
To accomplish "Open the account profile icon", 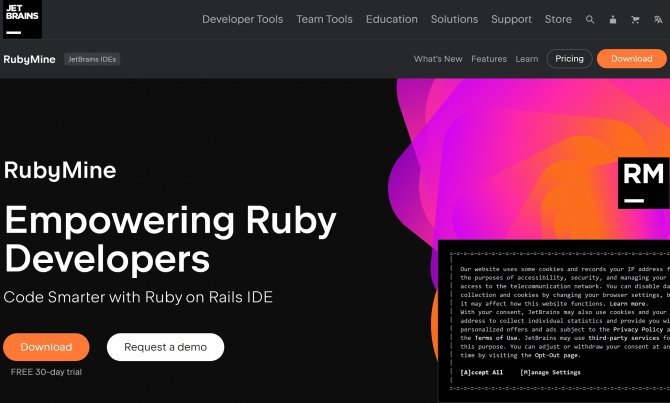I will click(613, 20).
